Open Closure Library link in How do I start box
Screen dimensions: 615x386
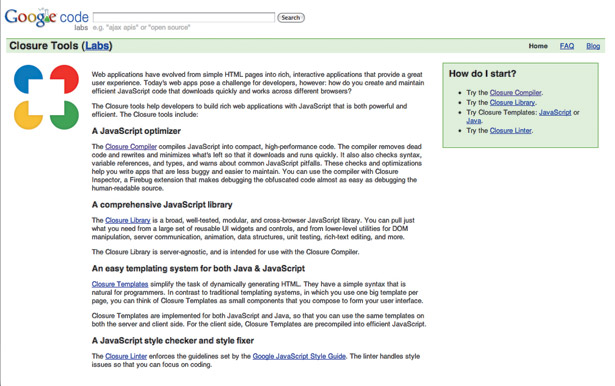(512, 102)
